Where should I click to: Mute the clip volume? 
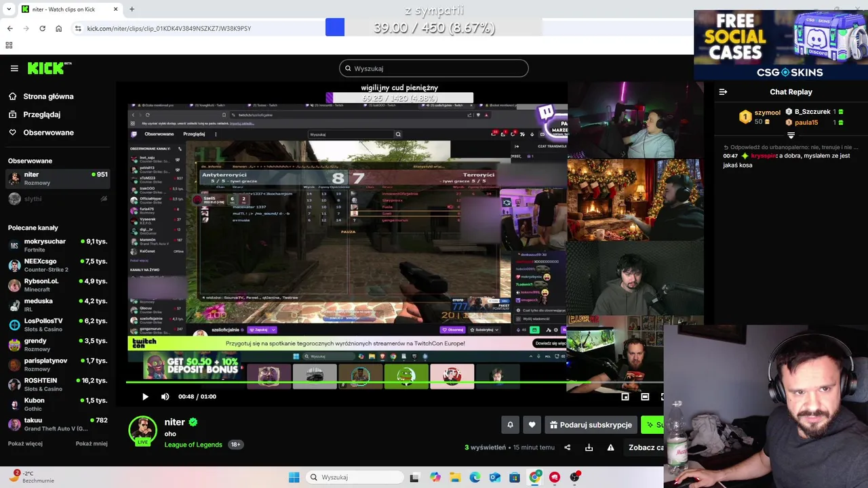[165, 396]
